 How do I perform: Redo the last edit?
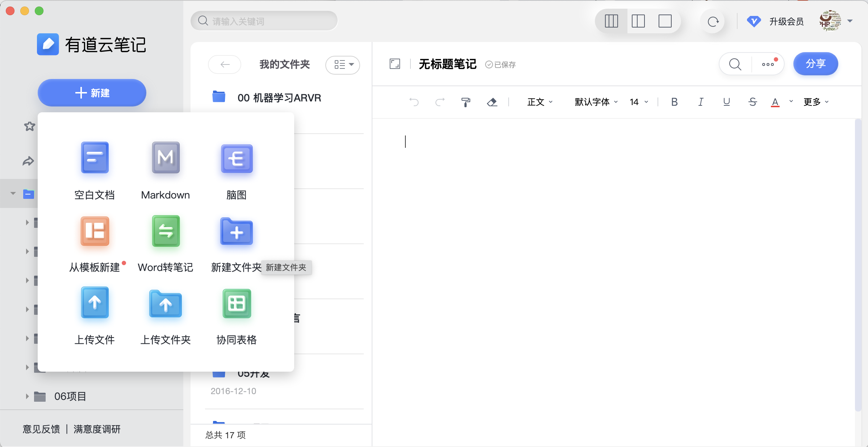[x=440, y=102]
